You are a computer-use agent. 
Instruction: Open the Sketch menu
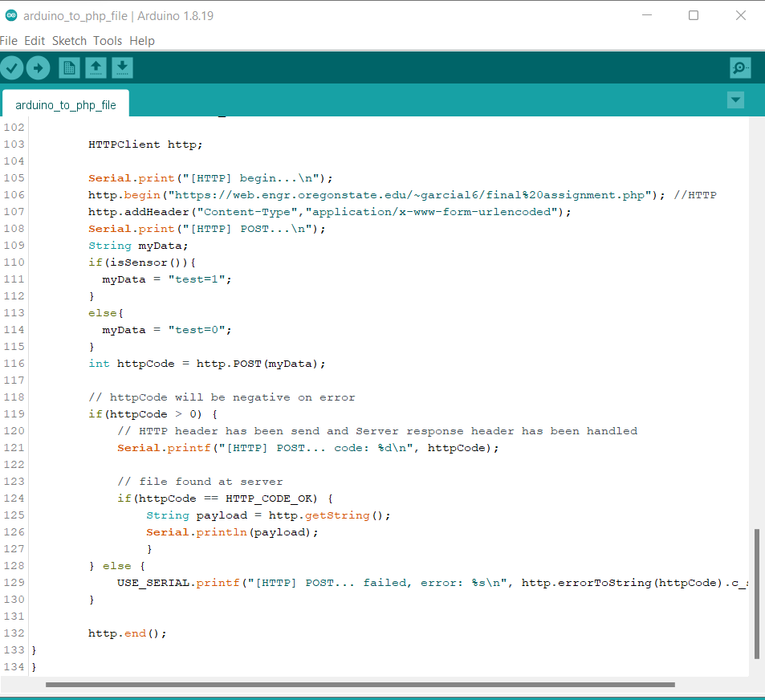69,41
